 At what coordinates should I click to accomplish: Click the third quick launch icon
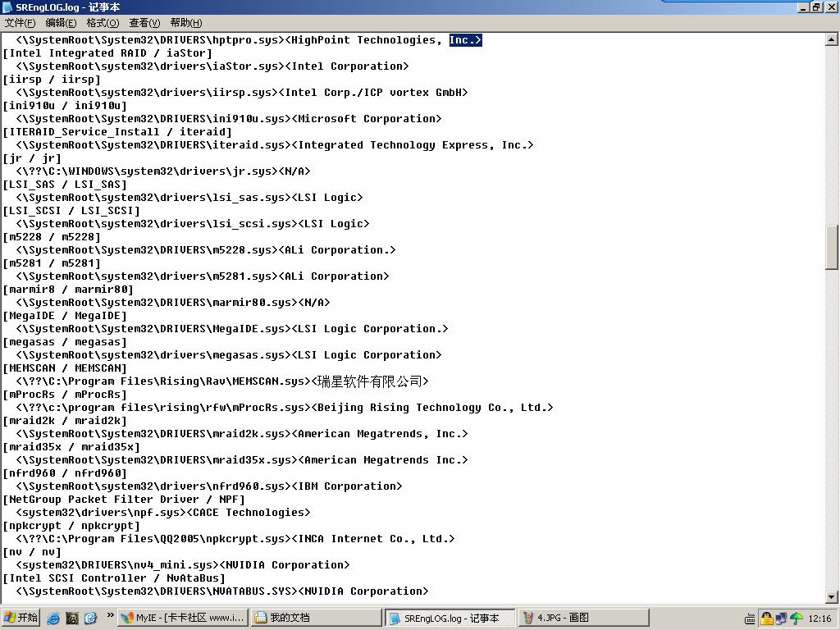tap(90, 618)
